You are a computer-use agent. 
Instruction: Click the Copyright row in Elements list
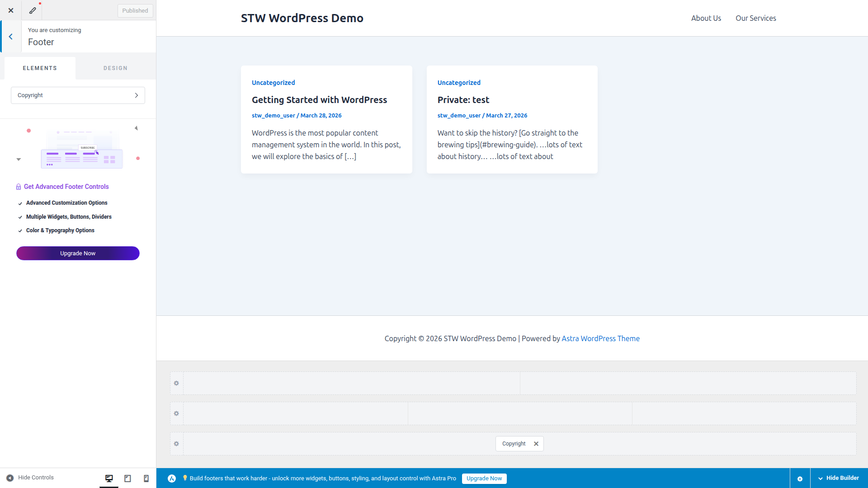tap(78, 95)
